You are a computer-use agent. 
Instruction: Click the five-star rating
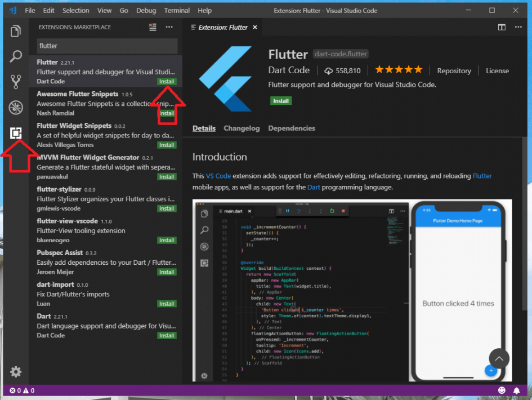point(399,70)
